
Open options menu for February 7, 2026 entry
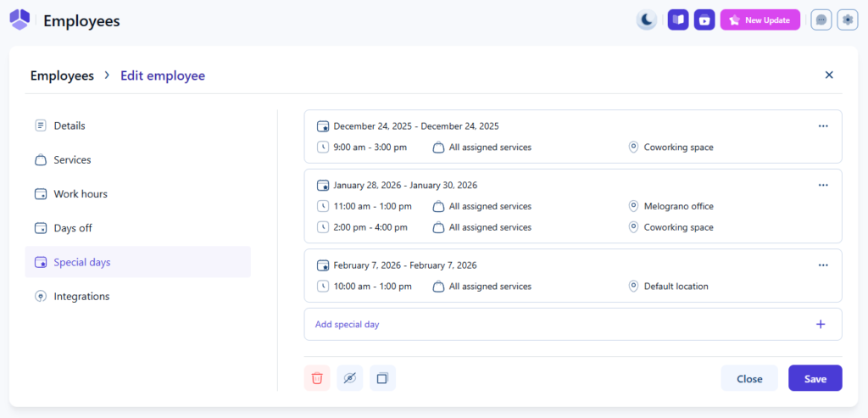[x=822, y=265]
